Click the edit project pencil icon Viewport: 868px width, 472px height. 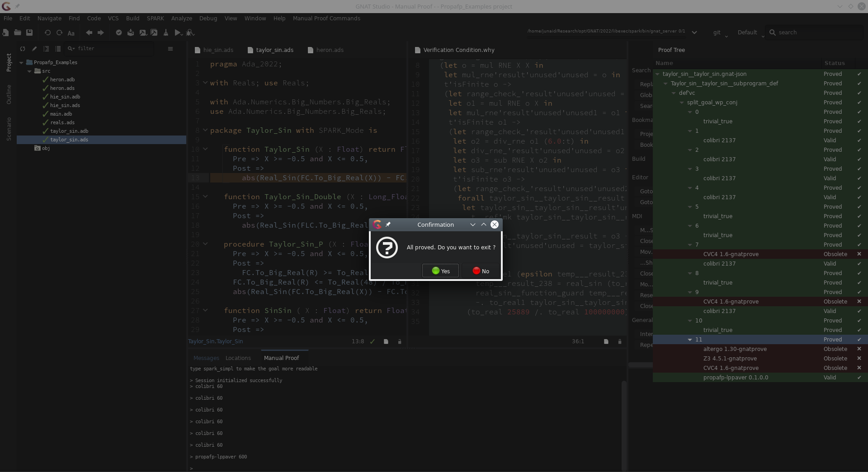pos(34,48)
